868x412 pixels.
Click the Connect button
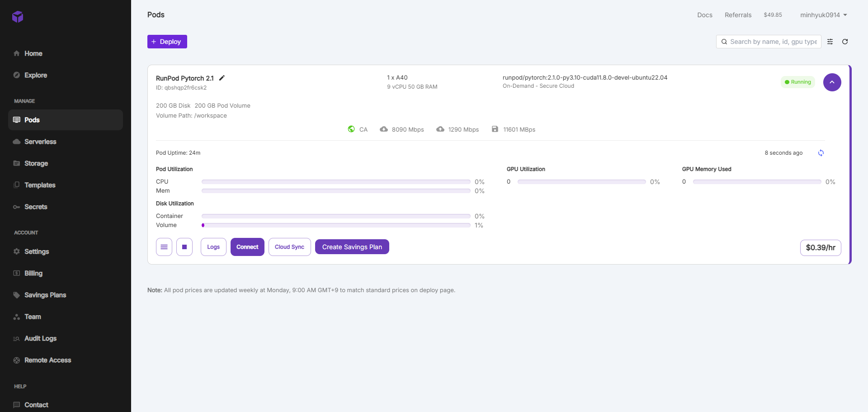(247, 247)
